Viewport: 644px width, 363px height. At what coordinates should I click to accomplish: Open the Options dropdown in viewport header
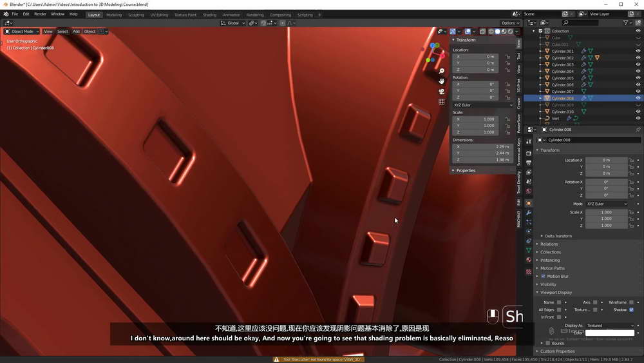pyautogui.click(x=510, y=23)
